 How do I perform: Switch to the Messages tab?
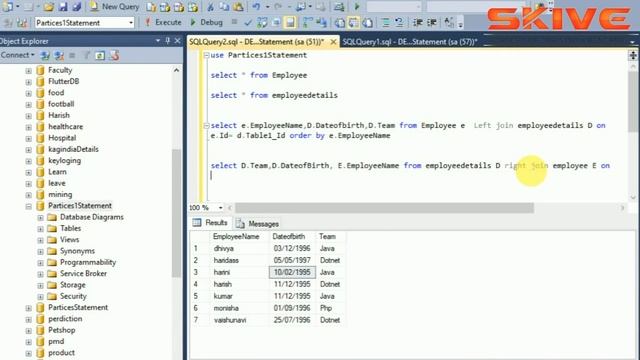pos(258,224)
